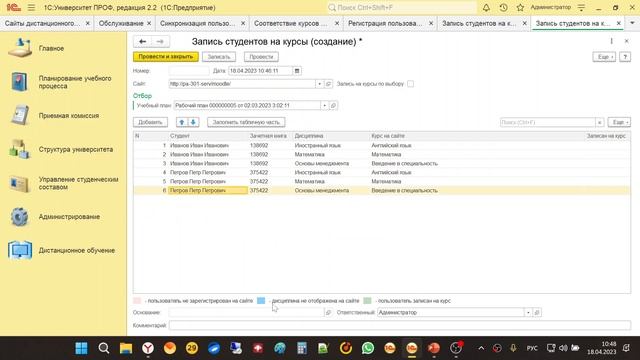Open the Основание field link icon
640x360 pixels.
click(x=329, y=312)
